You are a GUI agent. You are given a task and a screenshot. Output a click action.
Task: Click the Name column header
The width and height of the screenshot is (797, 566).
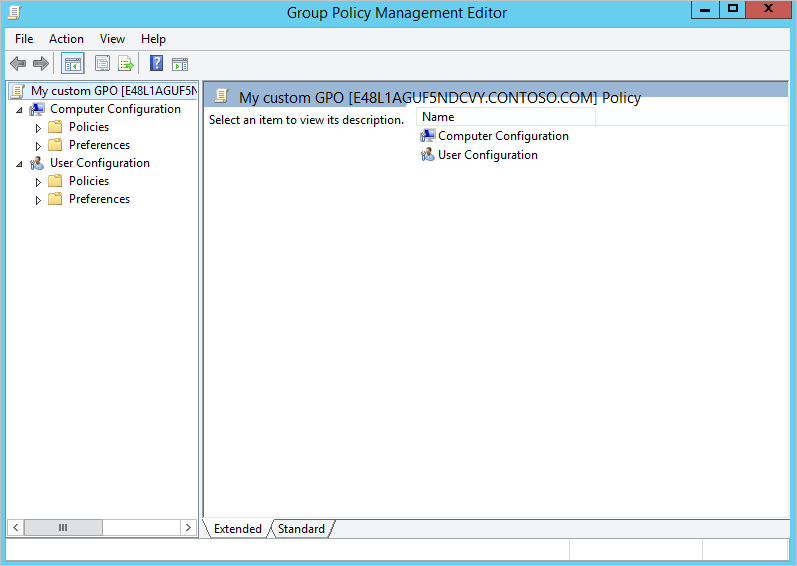point(506,117)
